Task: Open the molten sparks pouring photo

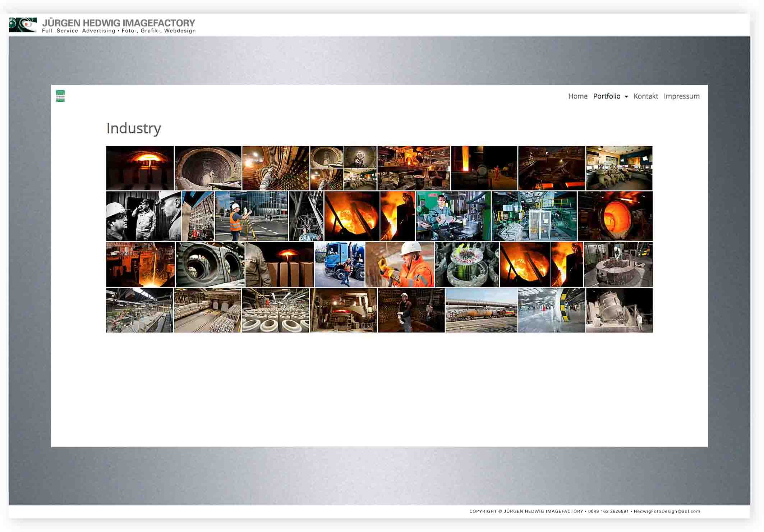Action: 141,265
